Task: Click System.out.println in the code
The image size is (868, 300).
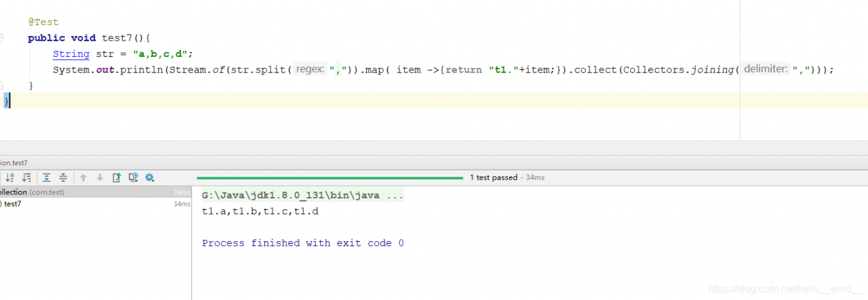Action: [108, 70]
